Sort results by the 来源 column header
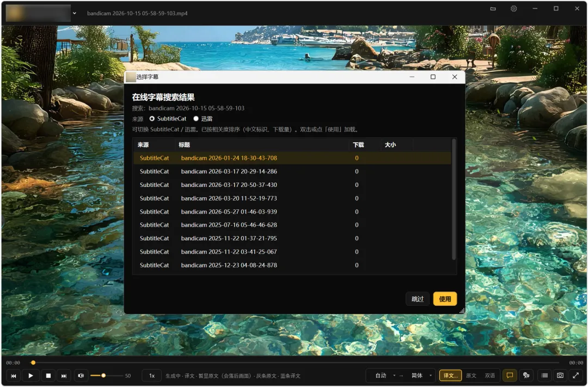The image size is (588, 387). pos(154,145)
